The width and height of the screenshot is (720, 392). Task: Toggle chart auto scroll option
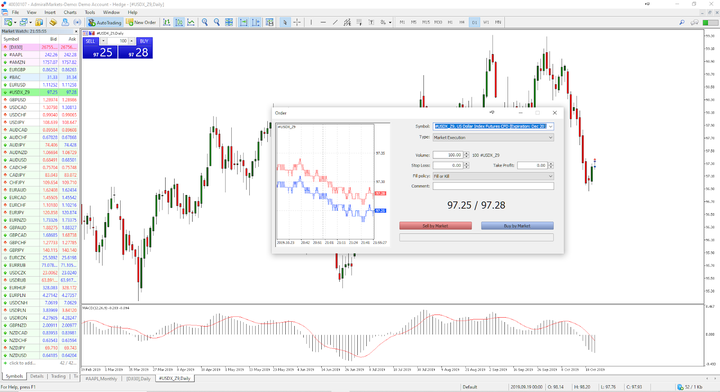click(244, 22)
